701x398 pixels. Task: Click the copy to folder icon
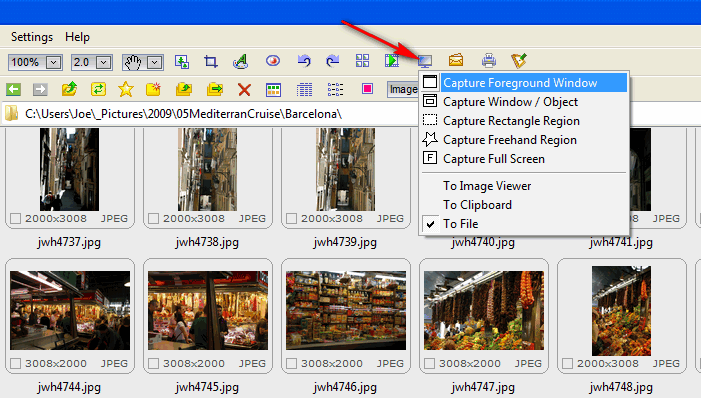[184, 89]
